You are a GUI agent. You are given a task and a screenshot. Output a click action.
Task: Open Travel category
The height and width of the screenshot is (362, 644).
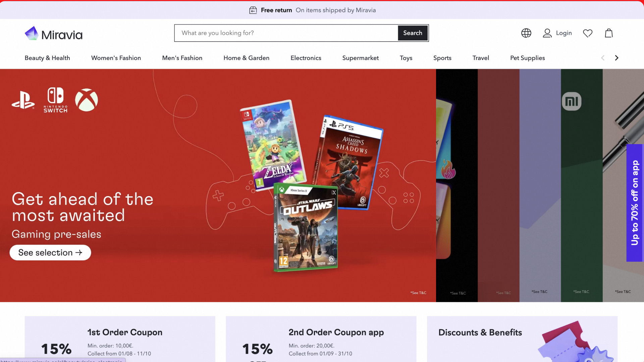pos(481,58)
